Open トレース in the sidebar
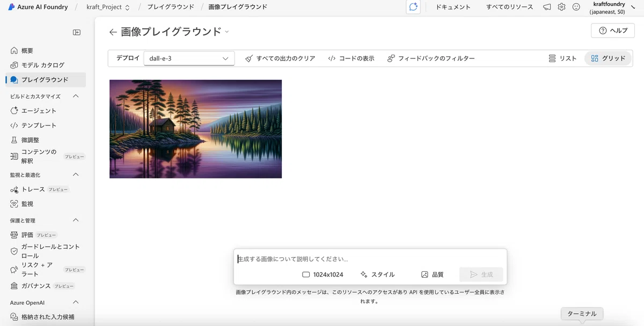644x326 pixels. [46, 189]
